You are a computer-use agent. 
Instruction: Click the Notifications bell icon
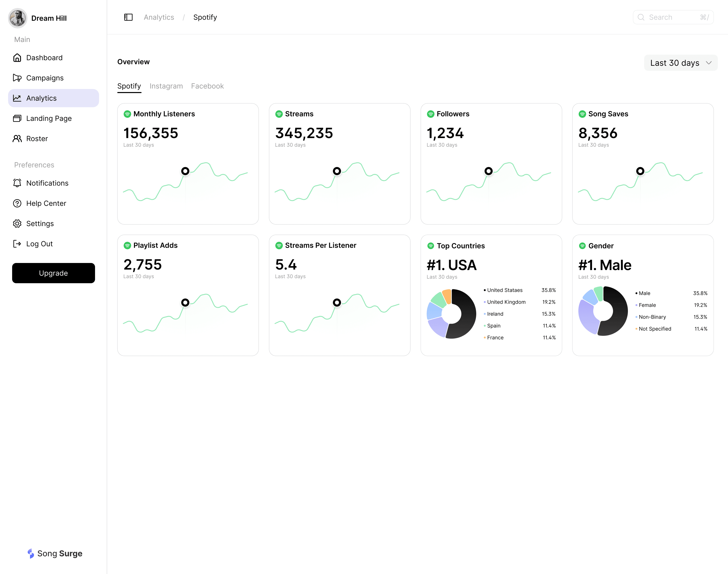pos(17,183)
